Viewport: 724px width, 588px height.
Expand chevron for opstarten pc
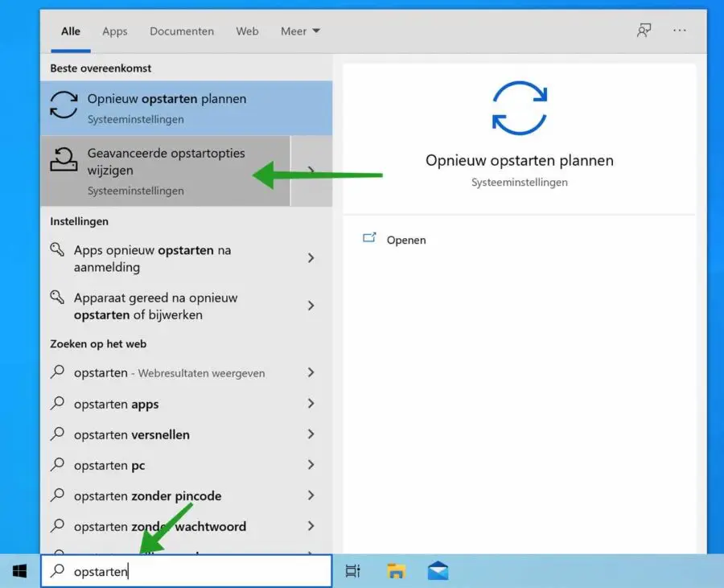point(311,465)
